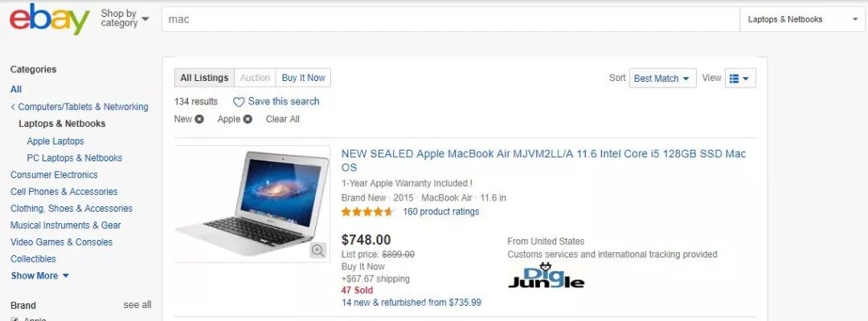Image resolution: width=868 pixels, height=321 pixels.
Task: Click the heart icon to save this search
Action: (x=239, y=102)
